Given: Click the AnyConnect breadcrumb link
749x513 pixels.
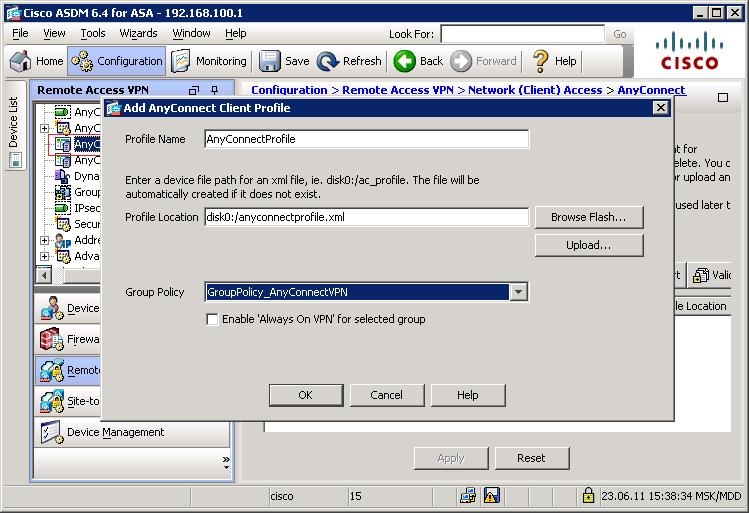Looking at the screenshot, I should (x=652, y=90).
